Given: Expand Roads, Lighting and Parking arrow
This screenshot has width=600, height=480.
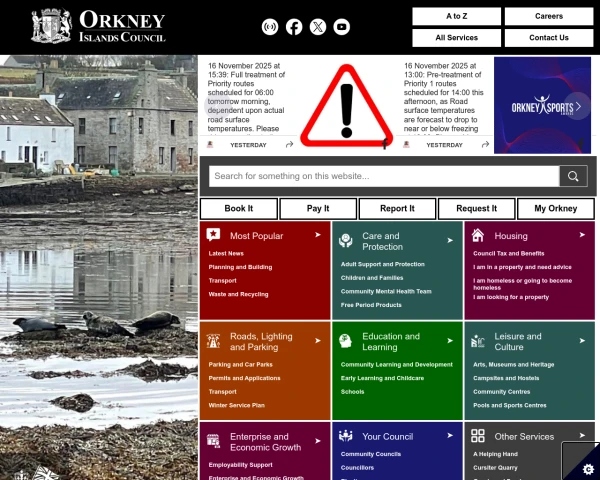Looking at the screenshot, I should (x=318, y=341).
